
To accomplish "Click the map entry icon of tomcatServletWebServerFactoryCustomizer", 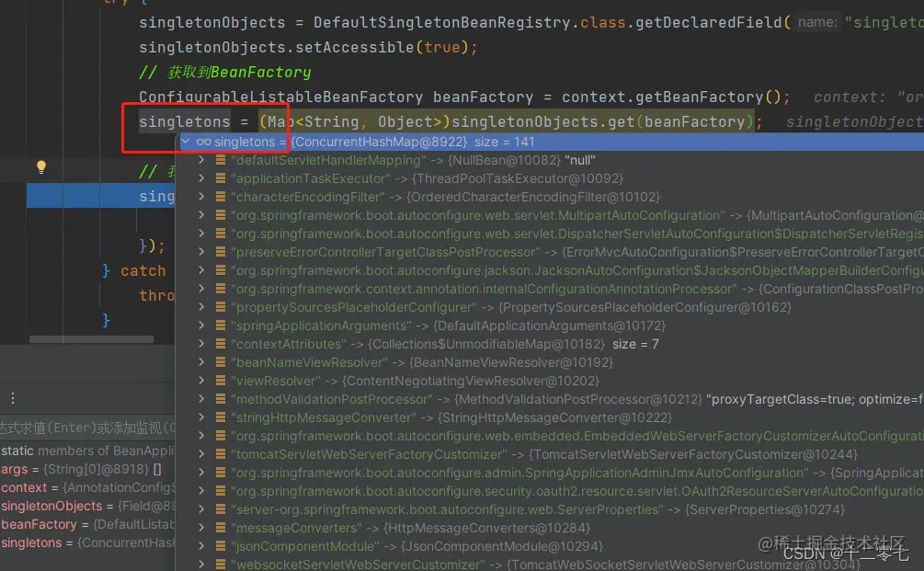I will coord(221,454).
